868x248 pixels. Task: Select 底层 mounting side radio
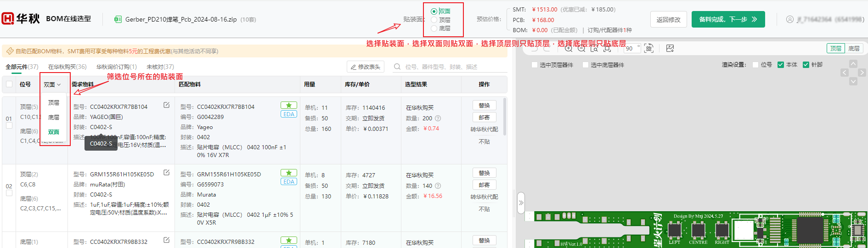434,28
